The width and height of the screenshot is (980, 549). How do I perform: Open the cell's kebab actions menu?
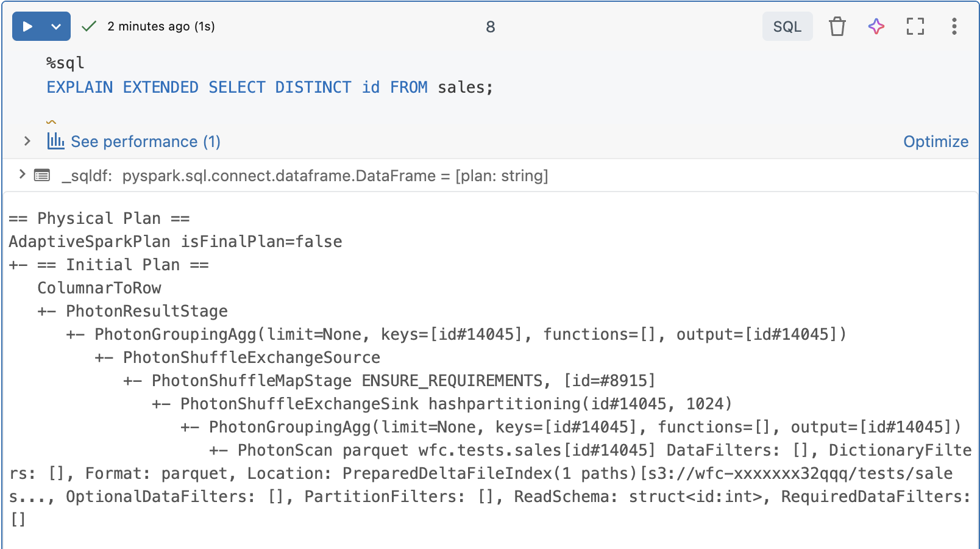954,26
